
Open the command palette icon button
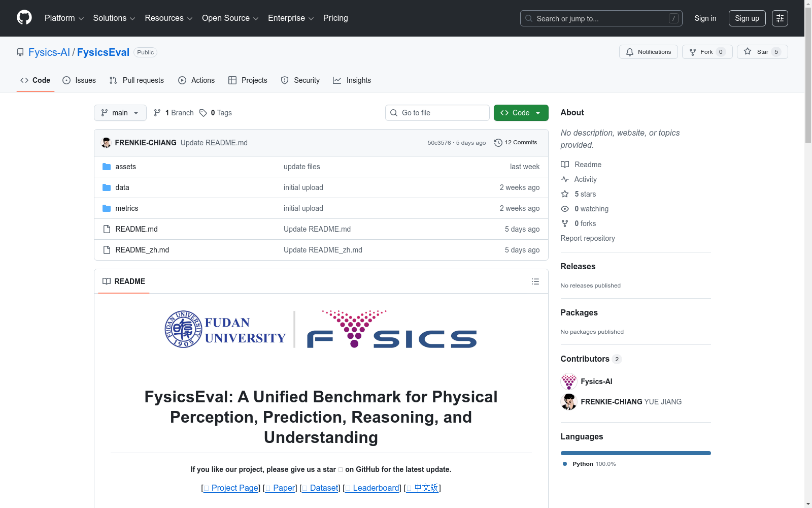point(780,18)
